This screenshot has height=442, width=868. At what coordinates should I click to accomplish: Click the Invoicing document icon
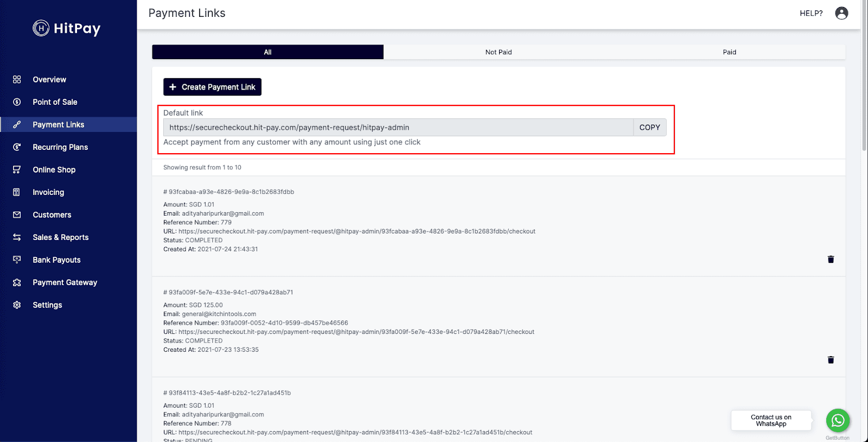[x=17, y=192]
